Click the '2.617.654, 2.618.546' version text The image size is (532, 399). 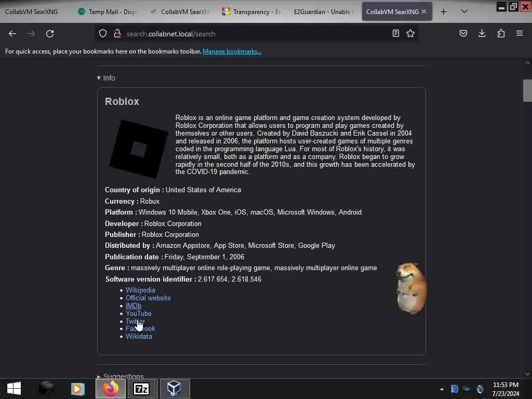pyautogui.click(x=230, y=279)
